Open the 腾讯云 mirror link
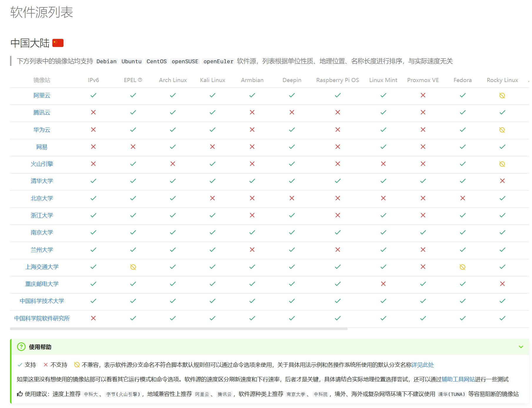This screenshot has width=532, height=408. [x=42, y=113]
